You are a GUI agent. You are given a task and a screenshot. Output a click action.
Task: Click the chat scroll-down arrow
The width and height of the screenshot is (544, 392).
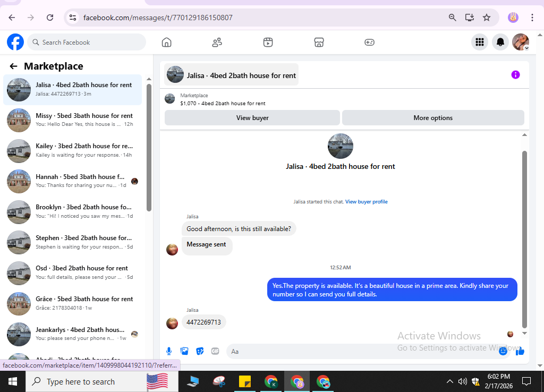pos(524,334)
